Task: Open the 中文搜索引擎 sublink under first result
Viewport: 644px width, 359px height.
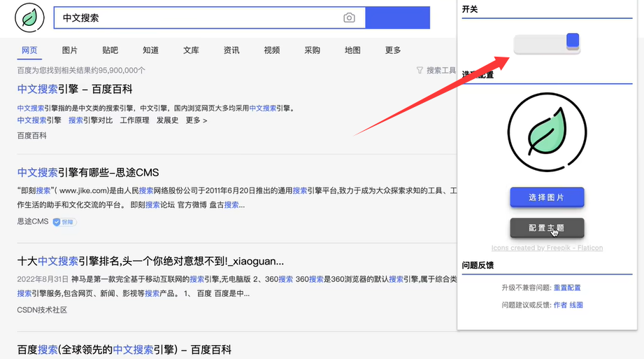Action: (39, 120)
